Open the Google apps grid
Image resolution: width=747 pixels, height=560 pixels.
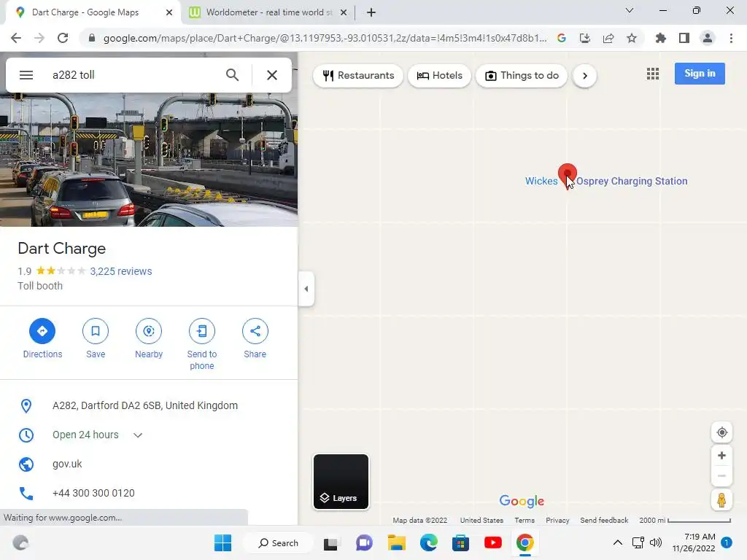[x=653, y=74]
